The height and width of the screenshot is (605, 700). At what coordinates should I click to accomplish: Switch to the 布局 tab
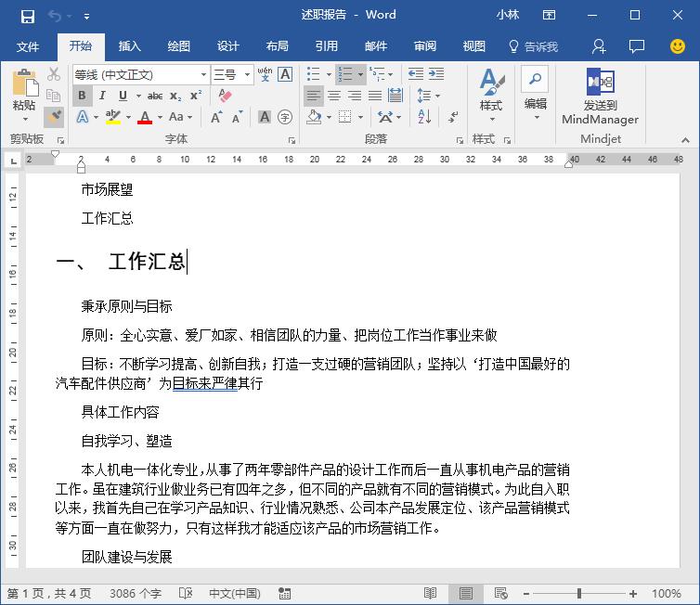coord(277,46)
